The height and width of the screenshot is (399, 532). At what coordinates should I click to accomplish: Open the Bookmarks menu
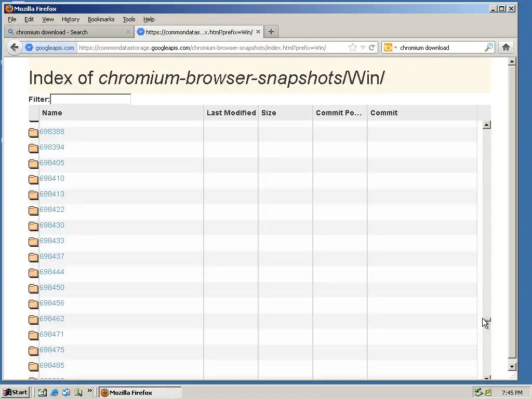coord(101,19)
